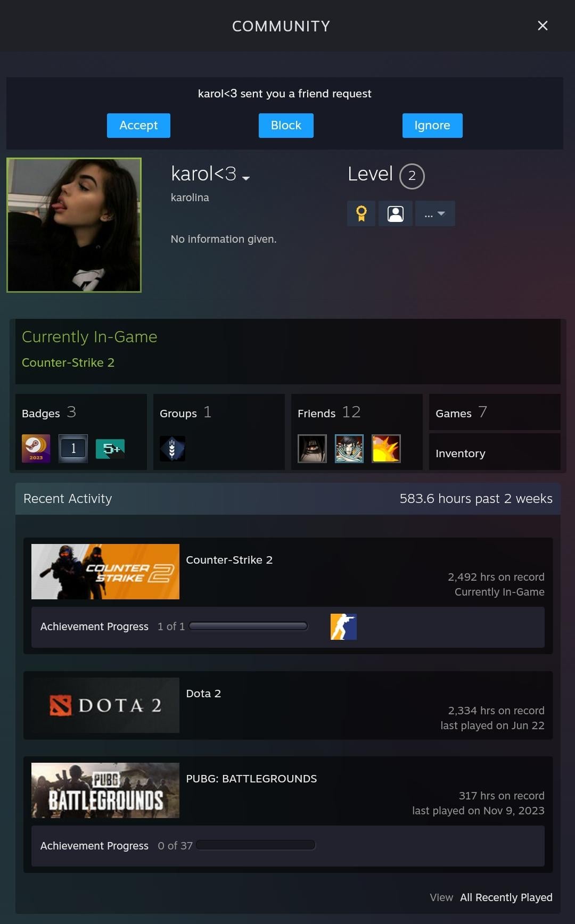Screen dimensions: 575x924
Task: Open the three-dots more actions dropdown
Action: (435, 213)
